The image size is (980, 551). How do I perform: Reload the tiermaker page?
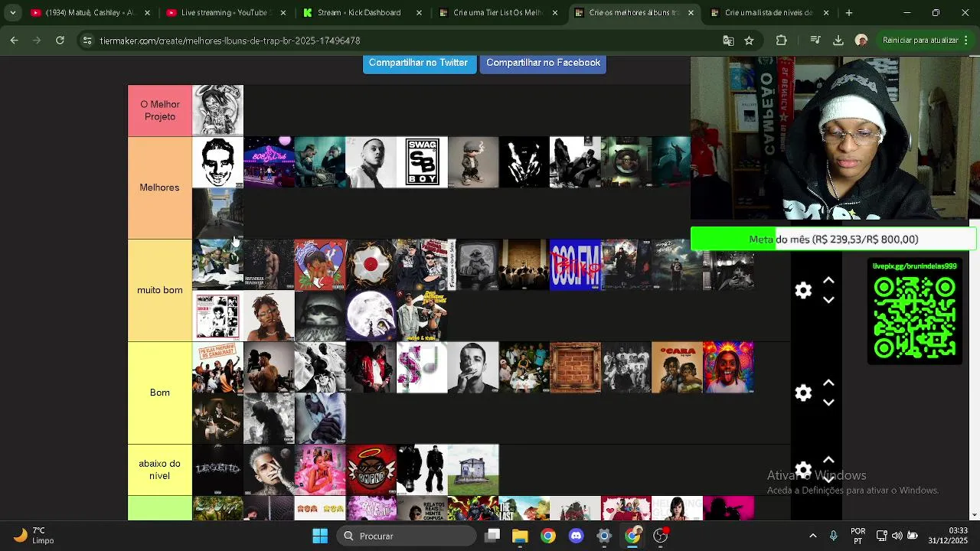click(x=61, y=41)
